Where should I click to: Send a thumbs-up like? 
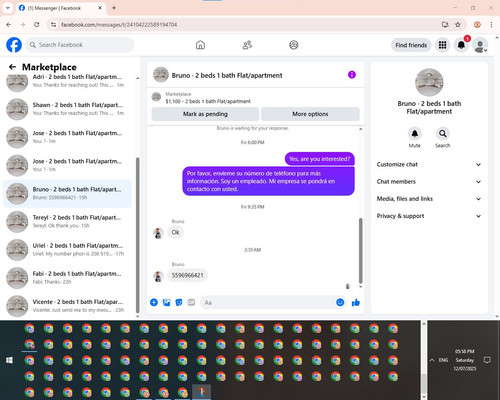pyautogui.click(x=356, y=302)
